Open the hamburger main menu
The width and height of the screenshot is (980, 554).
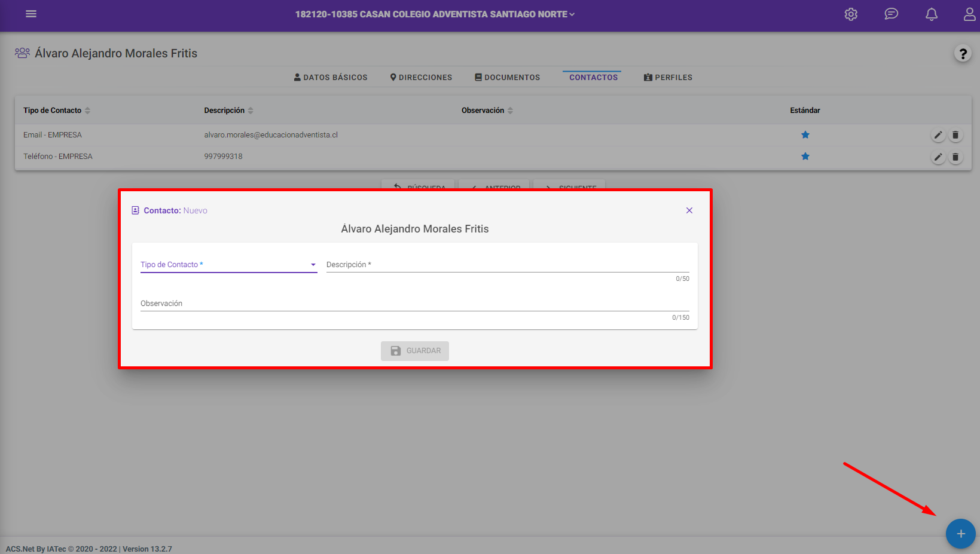pyautogui.click(x=31, y=14)
